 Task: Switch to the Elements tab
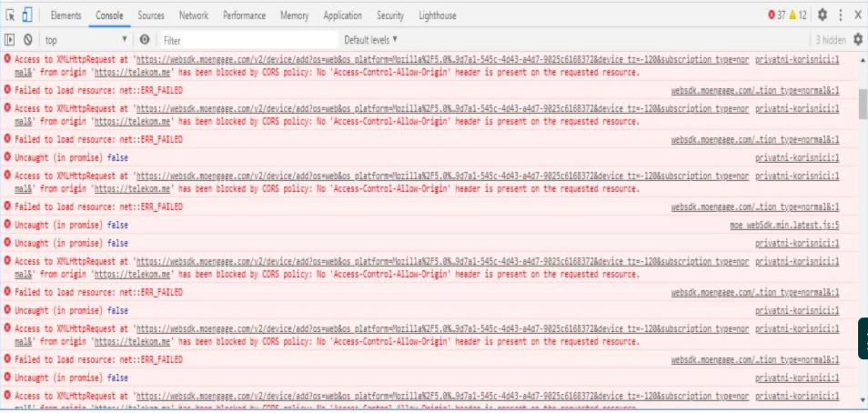click(66, 15)
